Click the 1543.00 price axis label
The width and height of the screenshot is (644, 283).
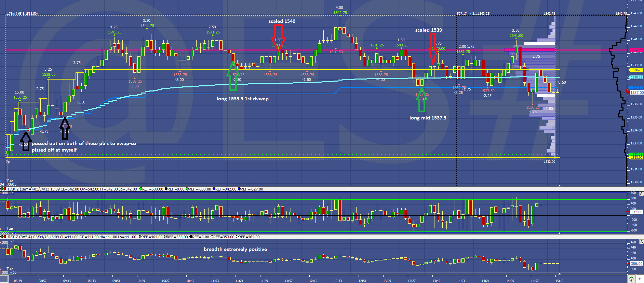tap(636, 13)
